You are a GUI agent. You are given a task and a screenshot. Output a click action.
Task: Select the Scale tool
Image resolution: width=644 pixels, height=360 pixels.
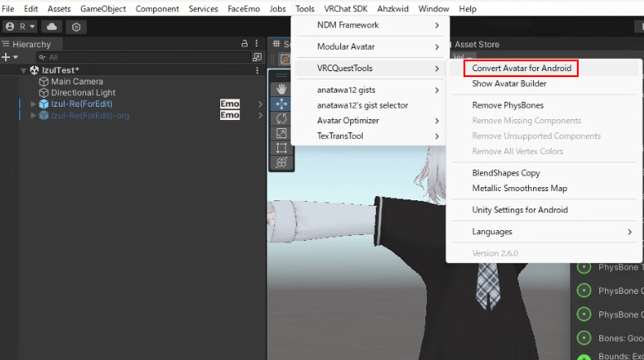coord(281,133)
